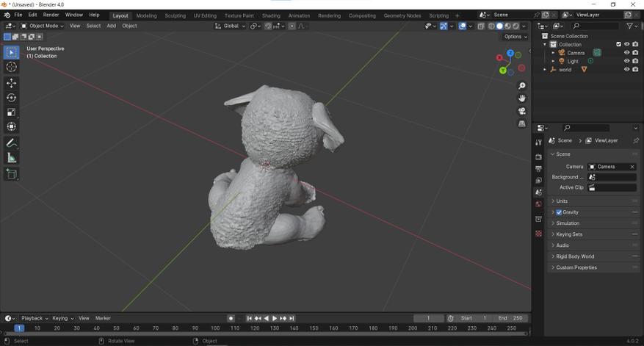Select the Scale tool
This screenshot has width=644, height=346.
(x=11, y=112)
